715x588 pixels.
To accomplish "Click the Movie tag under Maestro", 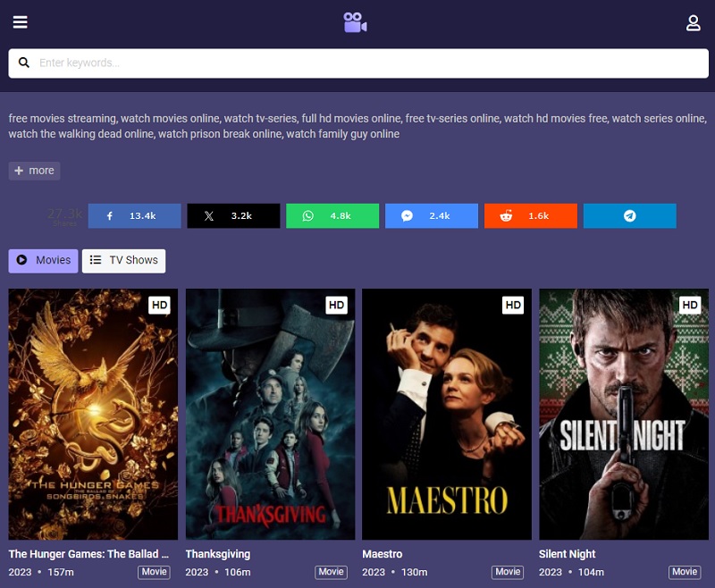I will [x=508, y=572].
